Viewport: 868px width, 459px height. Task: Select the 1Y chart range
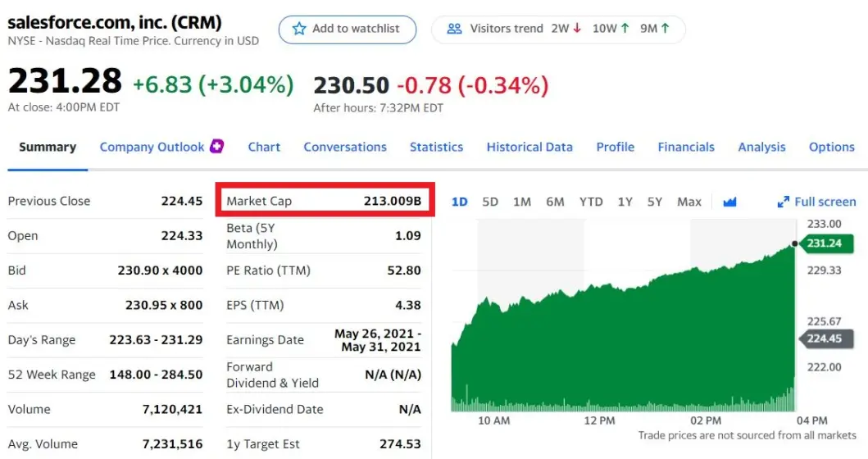[x=625, y=202]
